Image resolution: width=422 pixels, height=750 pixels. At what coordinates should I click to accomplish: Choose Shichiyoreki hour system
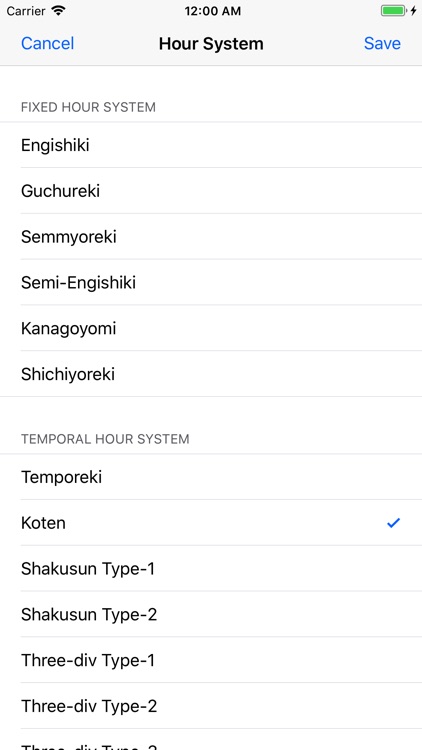[x=211, y=374]
